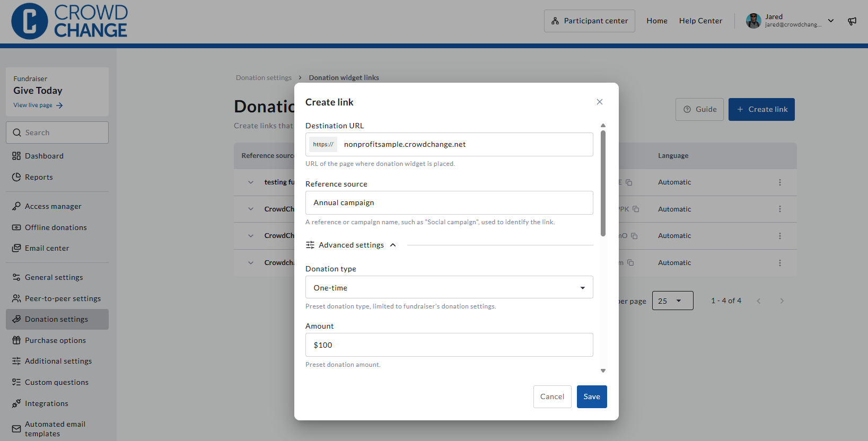This screenshot has height=441, width=868.
Task: Open Purchase options
Action: (x=57, y=340)
